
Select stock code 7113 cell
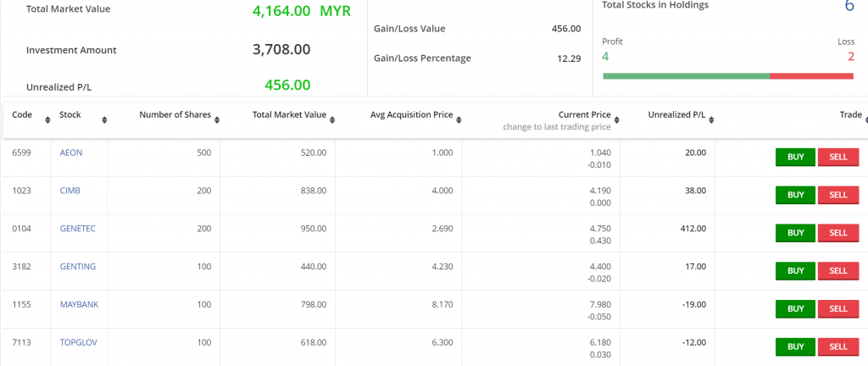tap(21, 342)
